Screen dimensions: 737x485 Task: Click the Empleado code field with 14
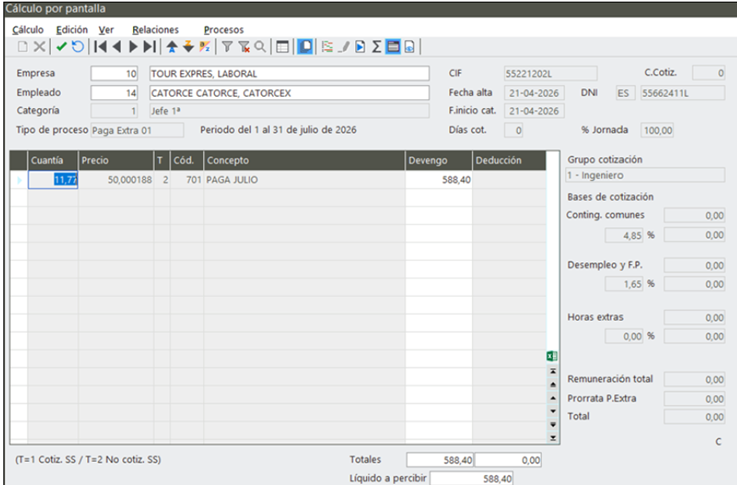(114, 93)
